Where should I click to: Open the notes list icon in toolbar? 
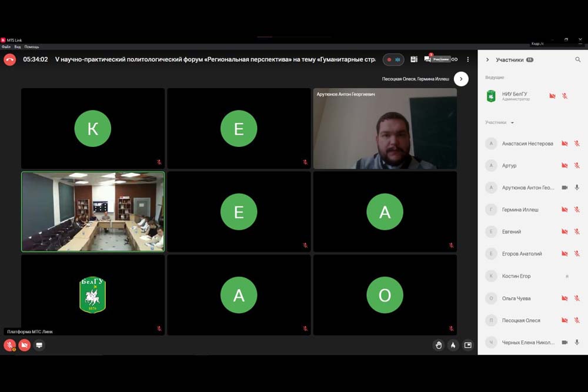click(414, 59)
